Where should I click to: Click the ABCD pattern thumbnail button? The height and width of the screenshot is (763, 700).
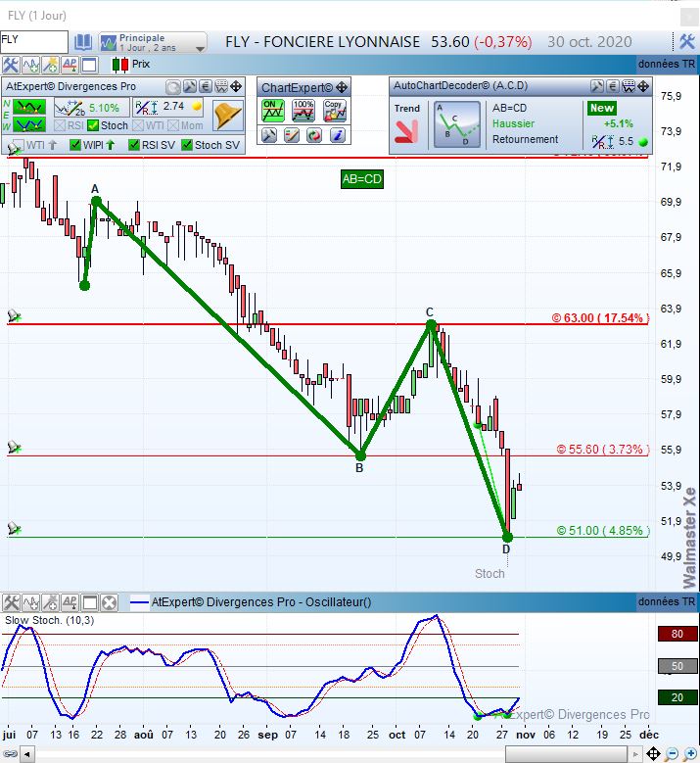click(x=457, y=124)
